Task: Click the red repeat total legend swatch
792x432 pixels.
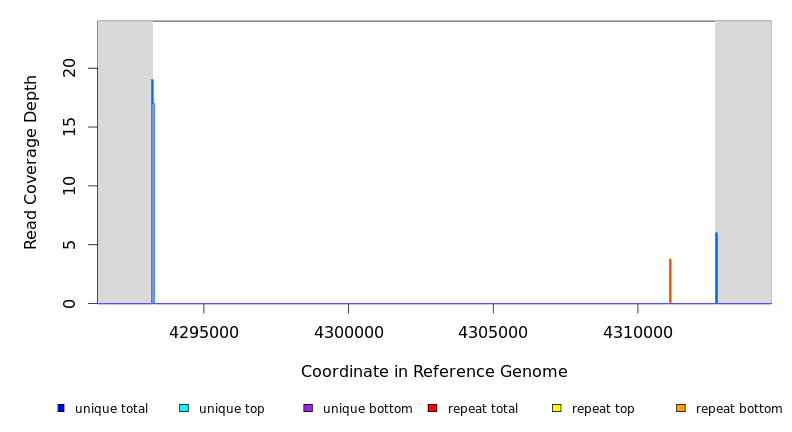Action: [x=432, y=408]
